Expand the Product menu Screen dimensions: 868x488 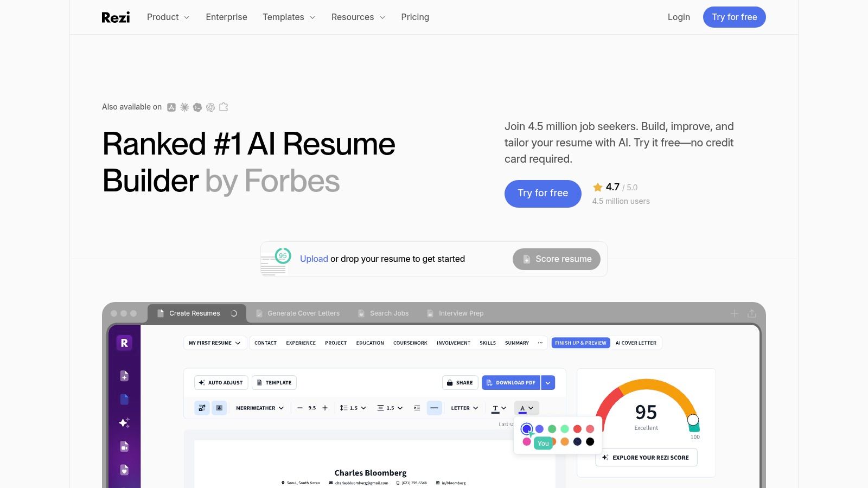tap(168, 17)
